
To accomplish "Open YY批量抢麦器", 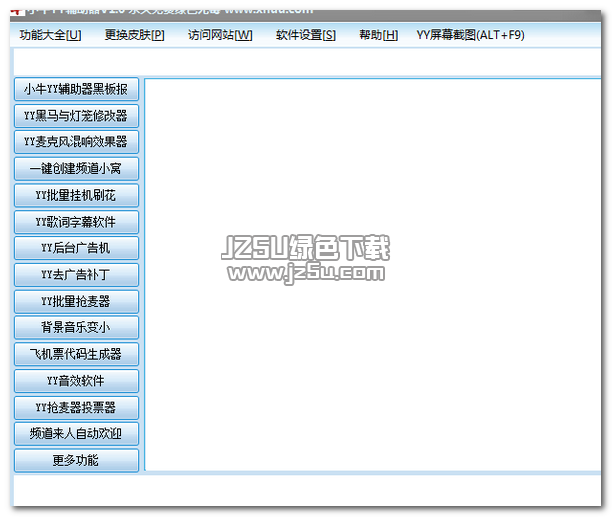I will 76,302.
